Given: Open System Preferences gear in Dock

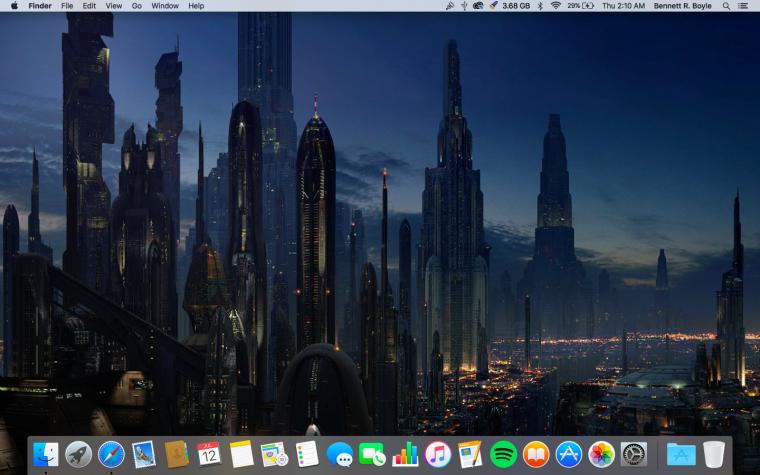Looking at the screenshot, I should [634, 455].
